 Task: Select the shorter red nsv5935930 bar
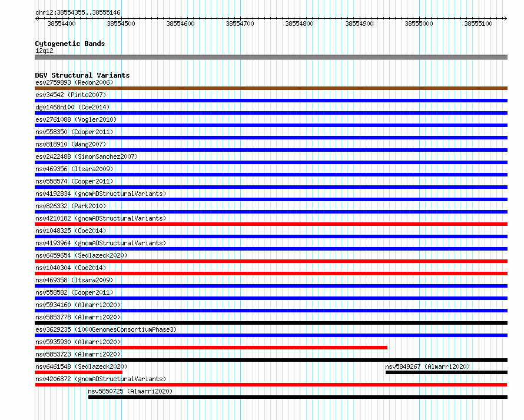(x=211, y=348)
